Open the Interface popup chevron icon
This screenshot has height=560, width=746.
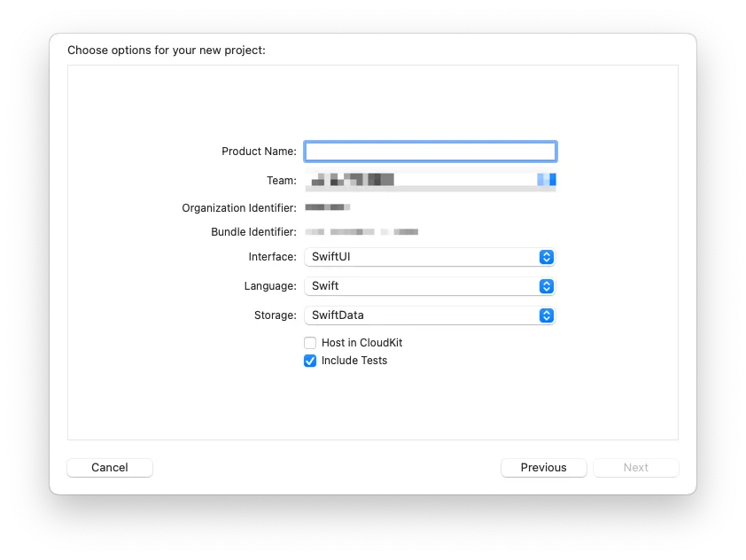(548, 257)
